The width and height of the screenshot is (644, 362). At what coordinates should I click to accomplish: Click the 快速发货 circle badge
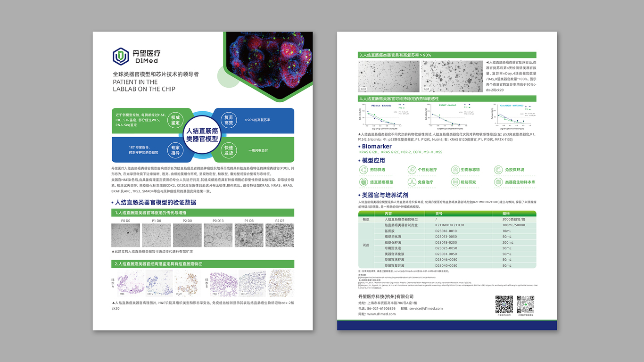point(229,150)
